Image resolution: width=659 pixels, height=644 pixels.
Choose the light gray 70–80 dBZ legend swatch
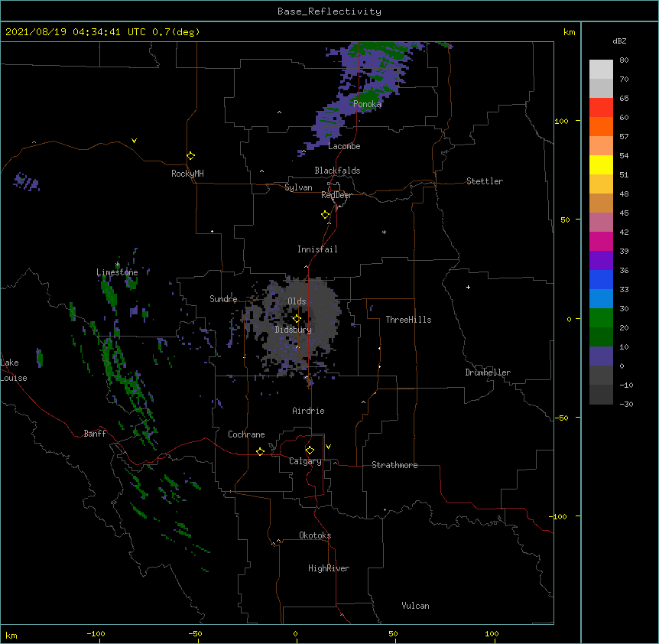(601, 70)
